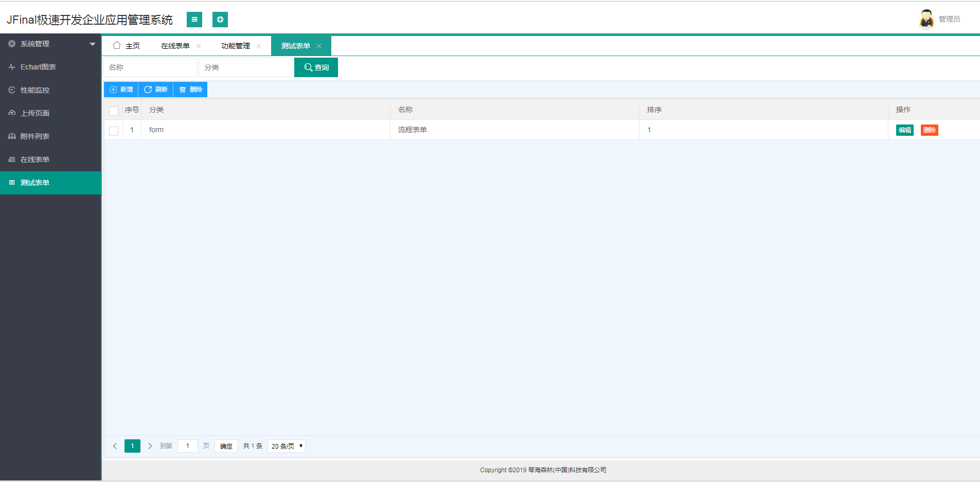
Task: Focus the 名称 search input
Action: (x=150, y=67)
